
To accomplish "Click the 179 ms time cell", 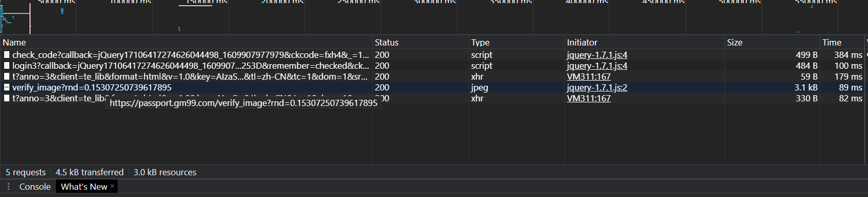I will (848, 77).
